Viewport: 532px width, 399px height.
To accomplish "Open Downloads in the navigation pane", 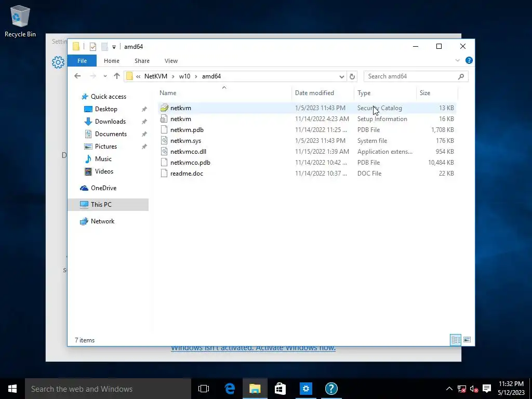I will click(x=110, y=122).
